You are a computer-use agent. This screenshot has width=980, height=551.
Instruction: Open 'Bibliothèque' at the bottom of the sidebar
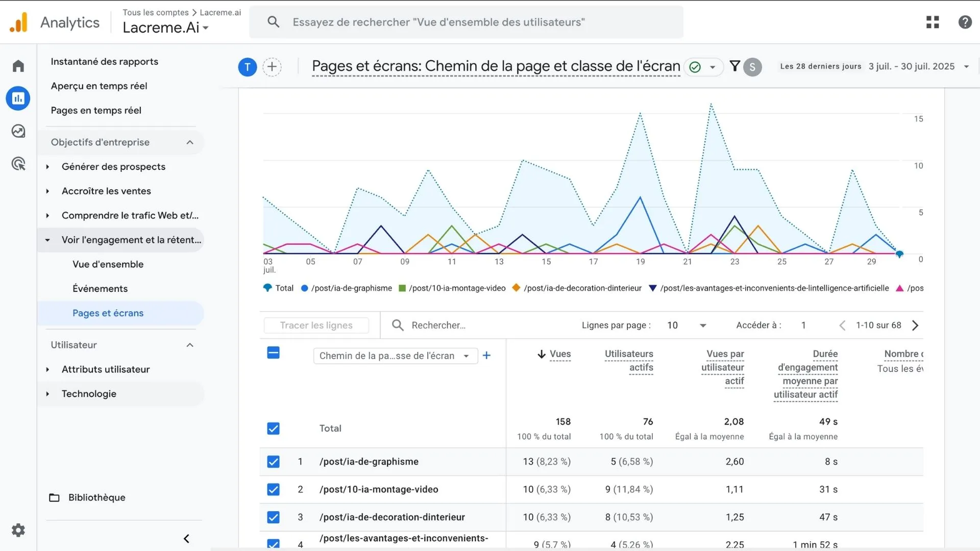pyautogui.click(x=97, y=497)
